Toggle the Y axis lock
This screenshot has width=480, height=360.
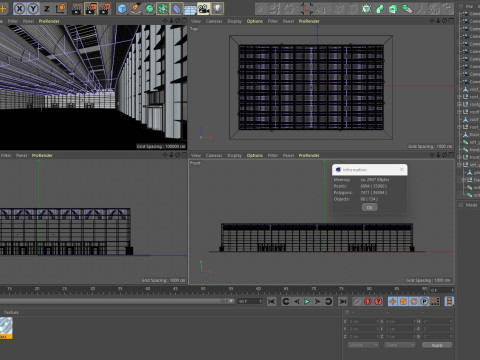(x=33, y=9)
